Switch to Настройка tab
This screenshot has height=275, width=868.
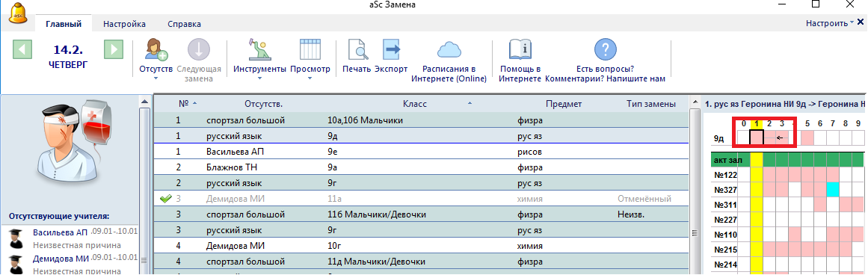pyautogui.click(x=125, y=24)
